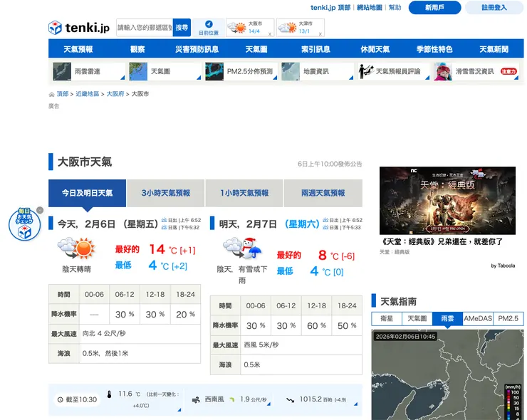Expand the 天氣預報員評論 shortcut corner arrow
This screenshot has width=527, height=420.
[427, 78]
